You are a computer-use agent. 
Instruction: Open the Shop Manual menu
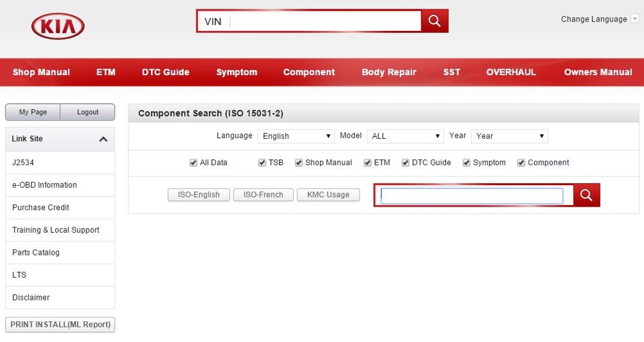point(41,72)
